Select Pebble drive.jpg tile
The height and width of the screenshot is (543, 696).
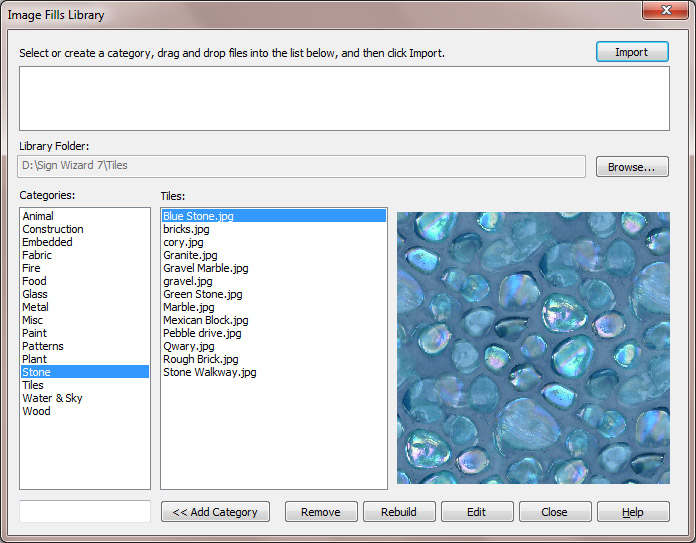(274, 333)
